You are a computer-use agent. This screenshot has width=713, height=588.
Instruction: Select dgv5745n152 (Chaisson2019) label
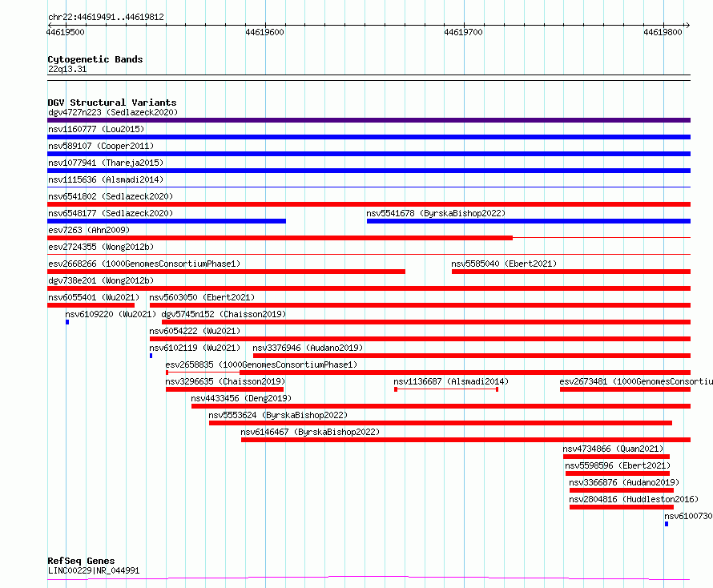224,314
